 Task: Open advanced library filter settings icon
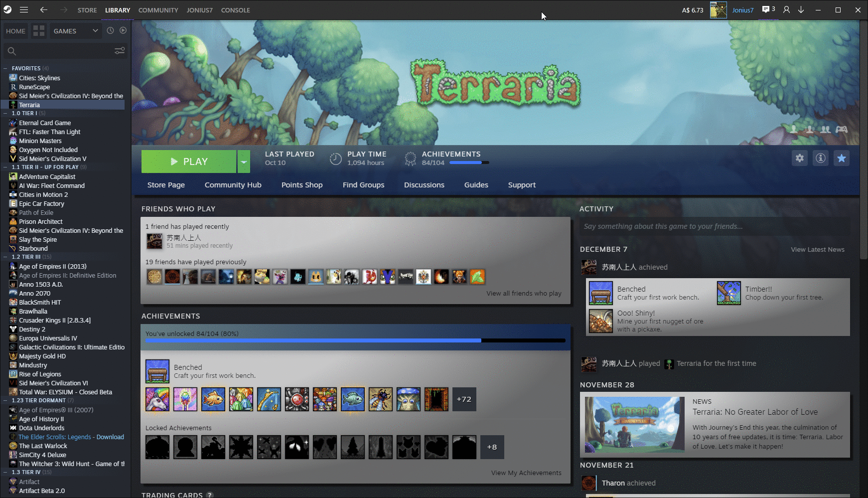point(120,50)
